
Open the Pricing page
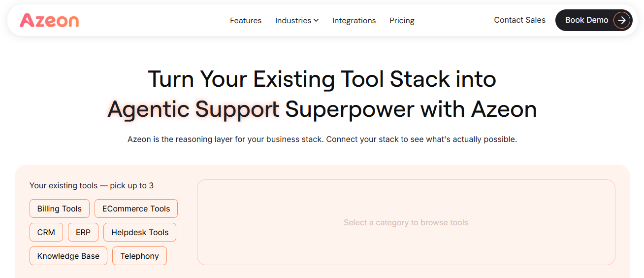[x=402, y=21]
